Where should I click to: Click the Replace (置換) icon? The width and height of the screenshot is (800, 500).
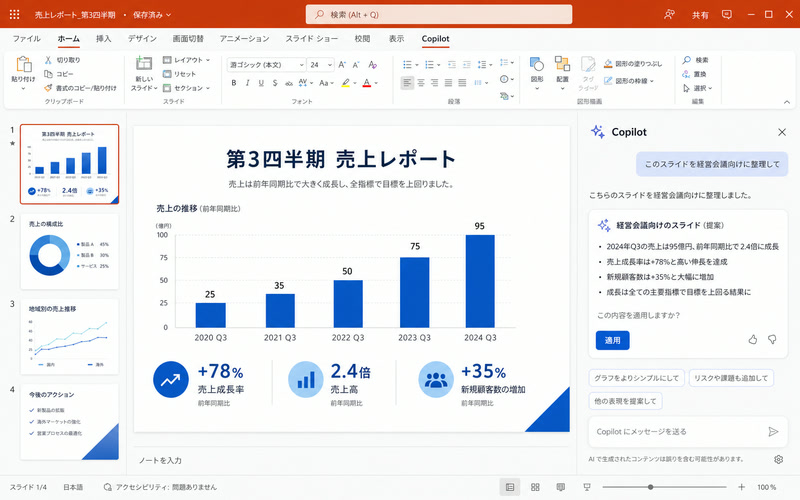686,74
